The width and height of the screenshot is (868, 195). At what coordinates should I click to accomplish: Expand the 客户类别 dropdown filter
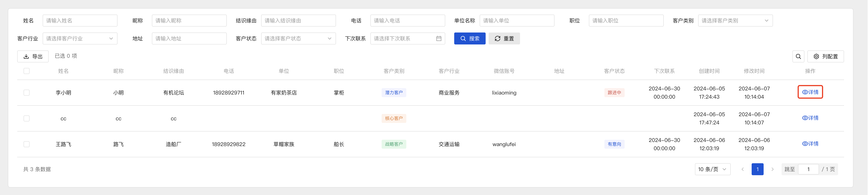point(735,21)
